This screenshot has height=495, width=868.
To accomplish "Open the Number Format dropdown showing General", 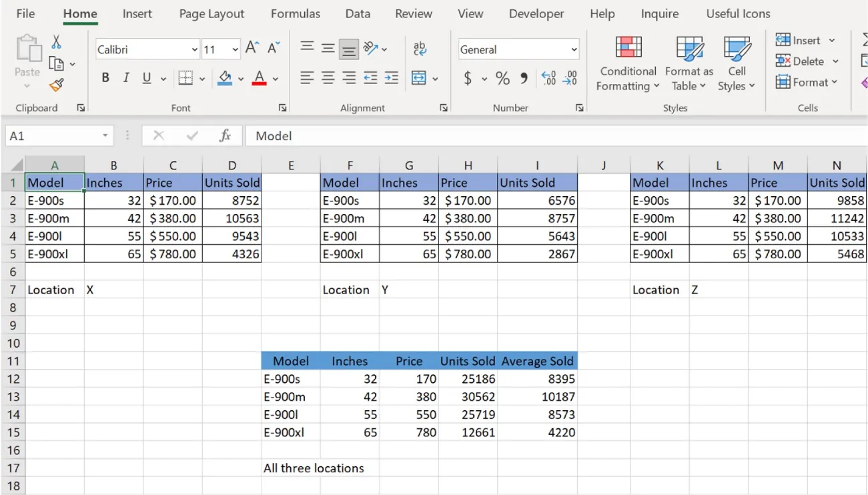I will (518, 49).
